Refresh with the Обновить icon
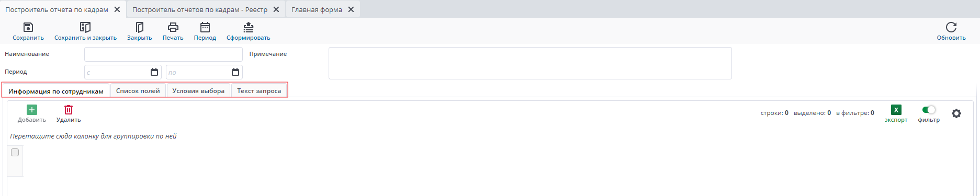The height and width of the screenshot is (196, 980). pos(951,27)
